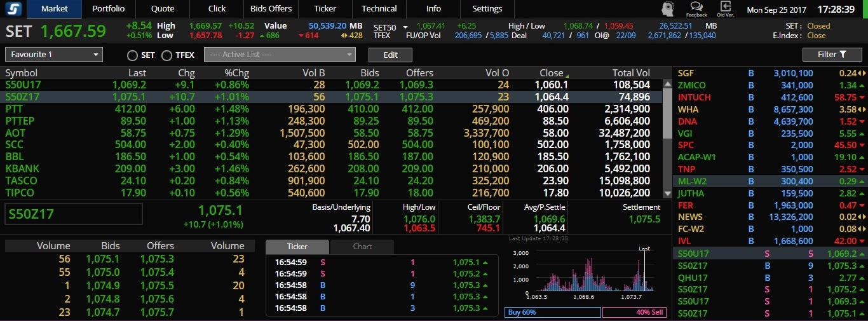Switch to the Chart sub-tab
868x321 pixels.
362,247
